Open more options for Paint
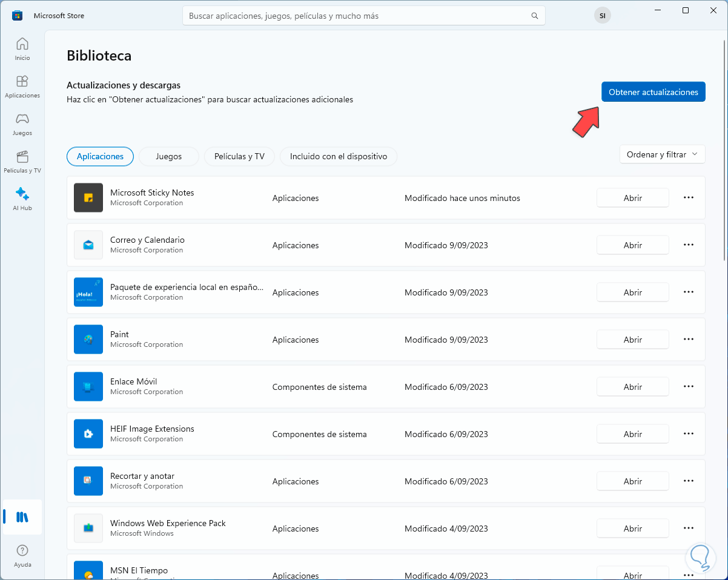The image size is (728, 580). point(688,339)
